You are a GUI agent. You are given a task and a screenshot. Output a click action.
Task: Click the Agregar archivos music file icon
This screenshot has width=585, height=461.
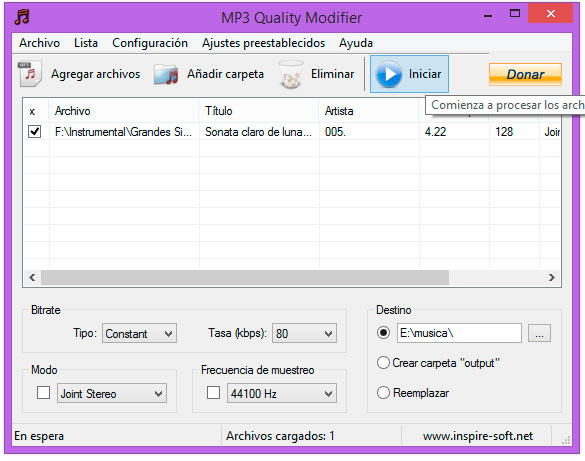click(30, 74)
